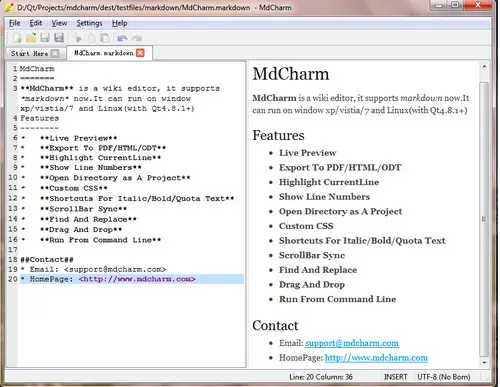Open the Edit menu
The width and height of the screenshot is (500, 387).
click(36, 23)
